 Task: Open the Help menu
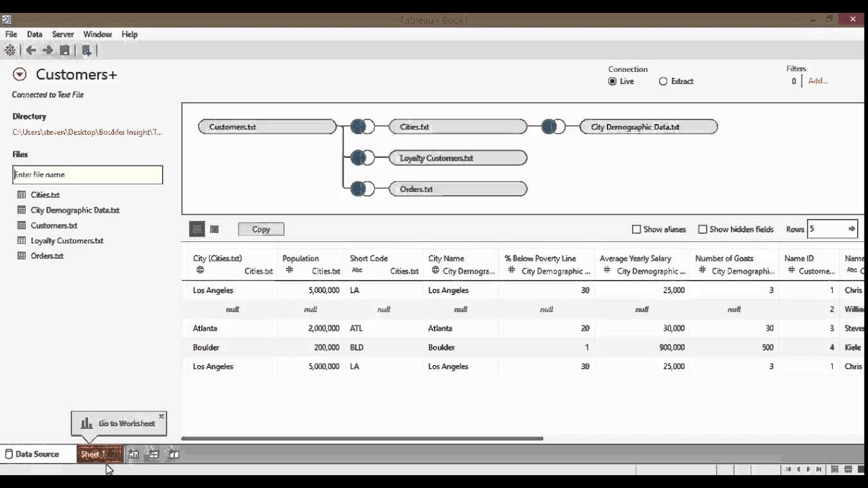[130, 35]
